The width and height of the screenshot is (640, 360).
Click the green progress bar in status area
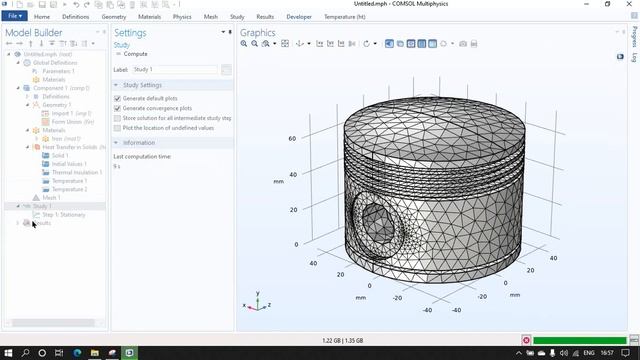(580, 340)
